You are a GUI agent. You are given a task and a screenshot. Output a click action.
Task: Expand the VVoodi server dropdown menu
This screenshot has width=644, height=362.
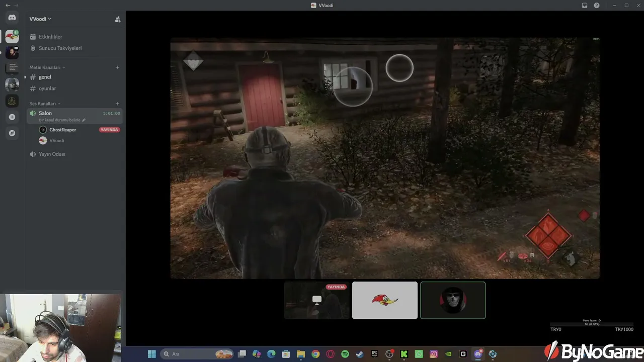tap(40, 19)
